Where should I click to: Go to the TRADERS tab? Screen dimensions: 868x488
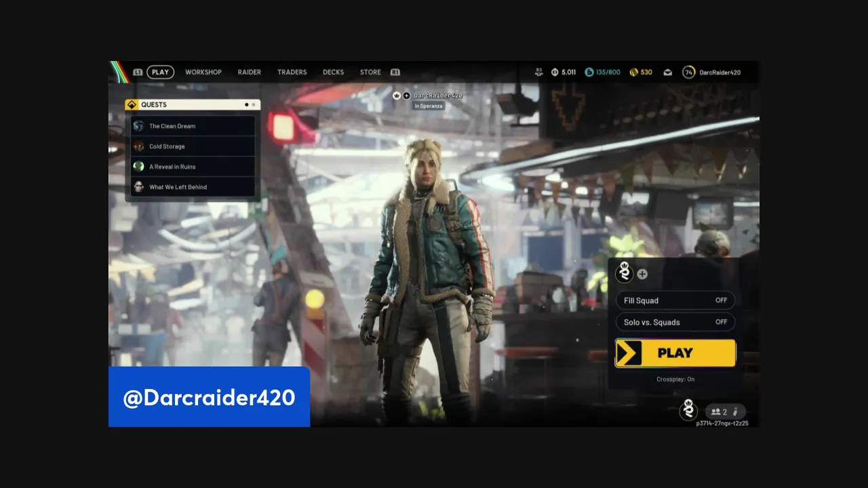(x=292, y=72)
